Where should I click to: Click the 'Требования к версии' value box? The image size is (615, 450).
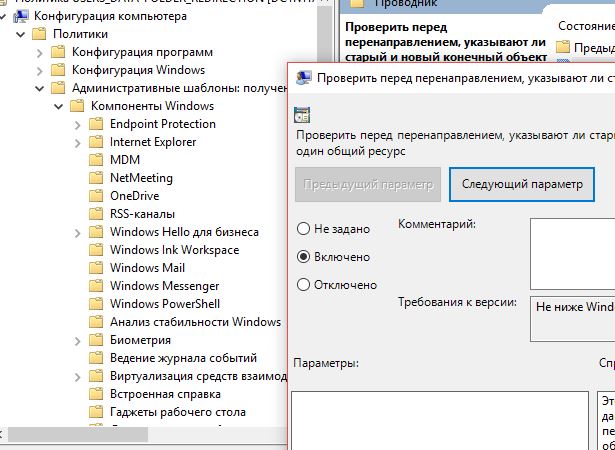click(x=573, y=319)
